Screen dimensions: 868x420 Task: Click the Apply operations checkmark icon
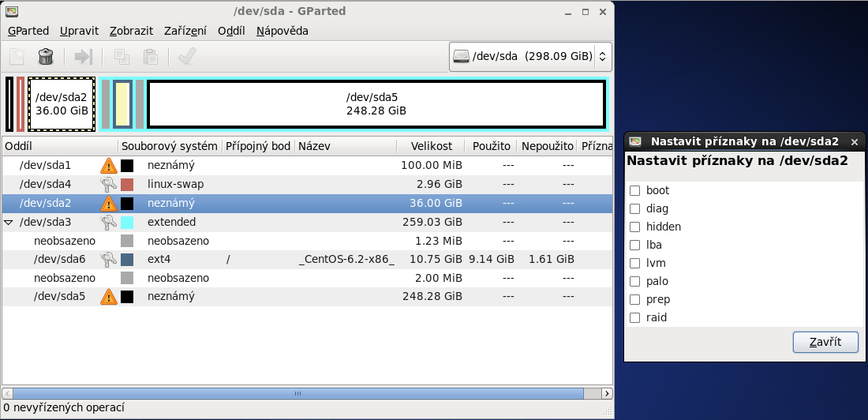click(x=187, y=57)
